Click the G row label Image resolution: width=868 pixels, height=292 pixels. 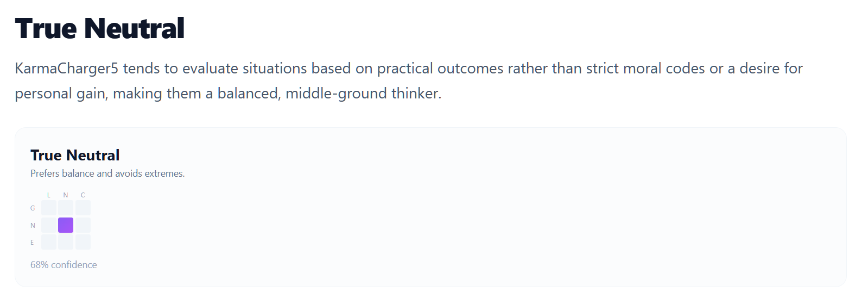pyautogui.click(x=33, y=208)
